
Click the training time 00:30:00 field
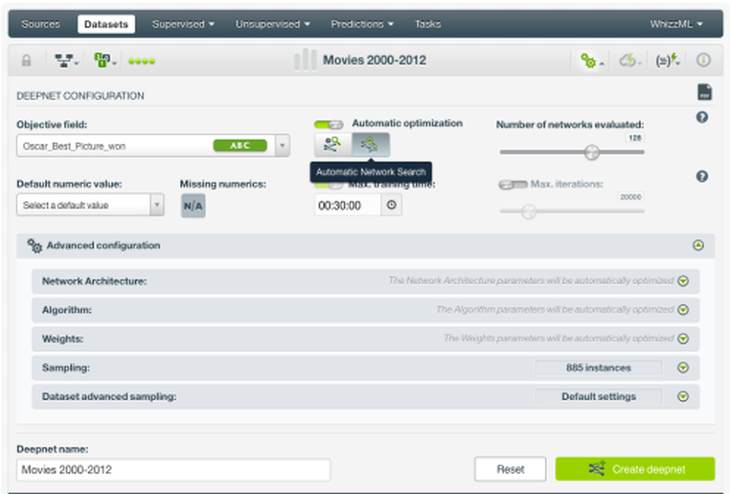(348, 205)
